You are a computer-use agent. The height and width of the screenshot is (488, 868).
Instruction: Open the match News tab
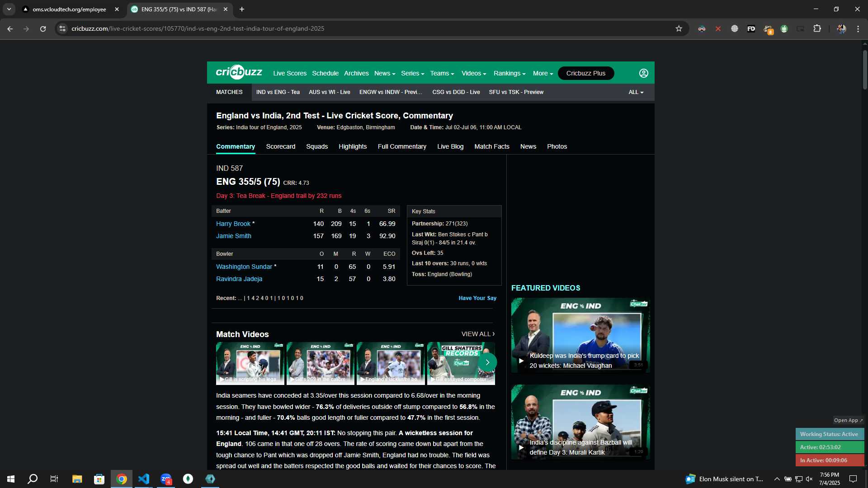click(x=528, y=146)
